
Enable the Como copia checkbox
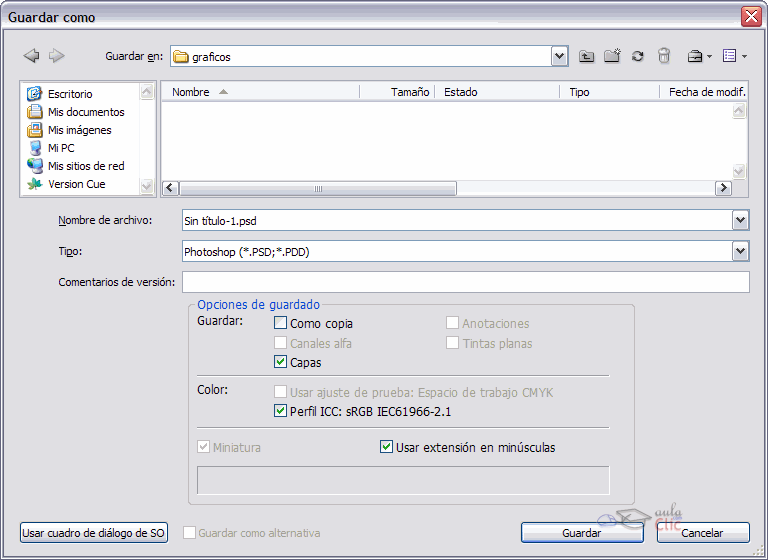(281, 323)
